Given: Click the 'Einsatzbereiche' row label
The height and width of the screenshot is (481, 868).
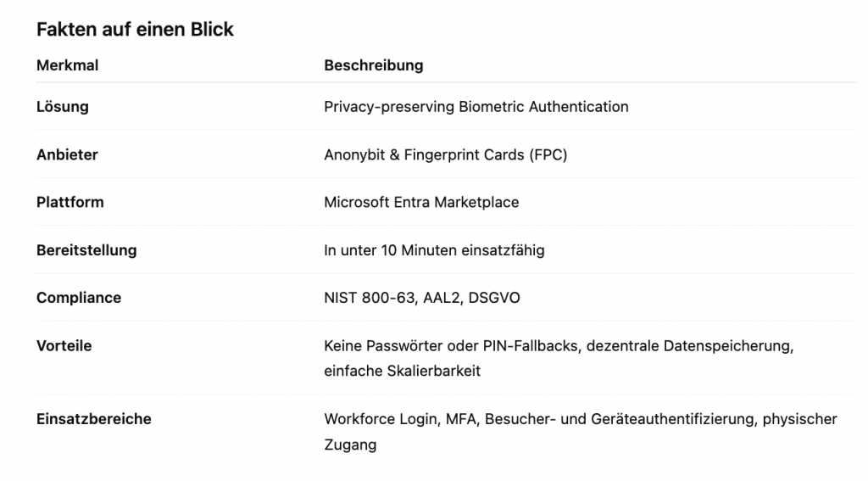Looking at the screenshot, I should 93,419.
